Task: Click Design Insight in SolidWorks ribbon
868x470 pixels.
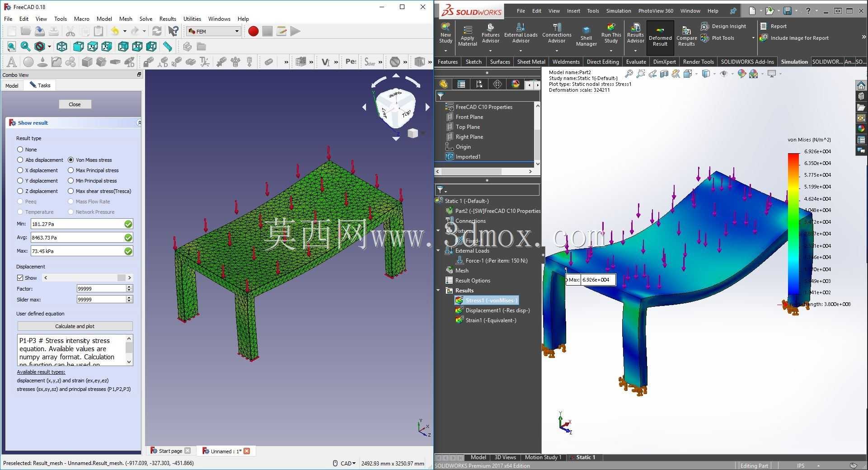Action: [x=723, y=26]
